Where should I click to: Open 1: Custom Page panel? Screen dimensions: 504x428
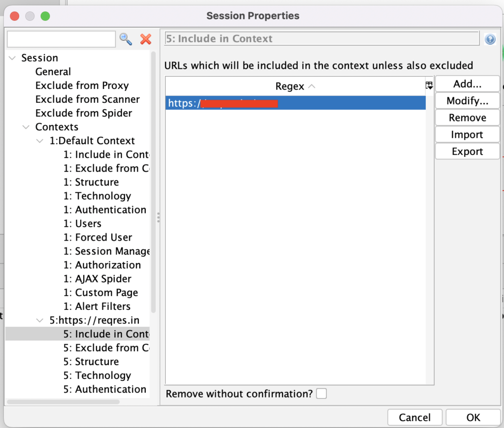click(x=100, y=293)
